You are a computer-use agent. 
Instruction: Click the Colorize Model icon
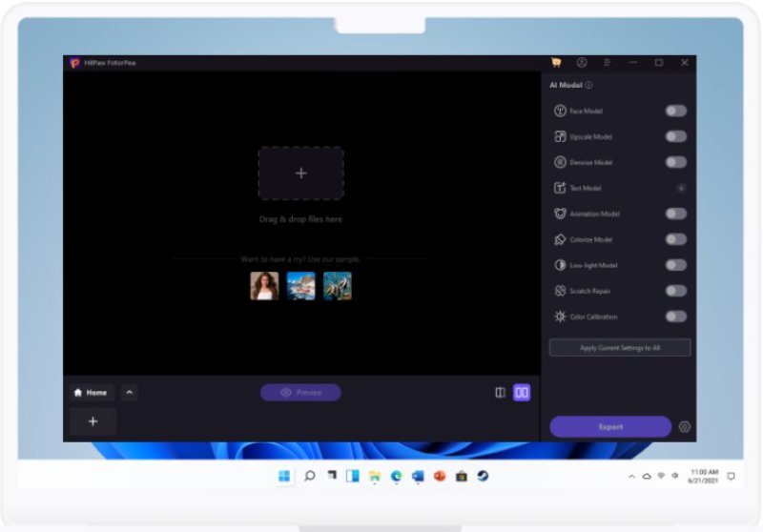point(560,239)
